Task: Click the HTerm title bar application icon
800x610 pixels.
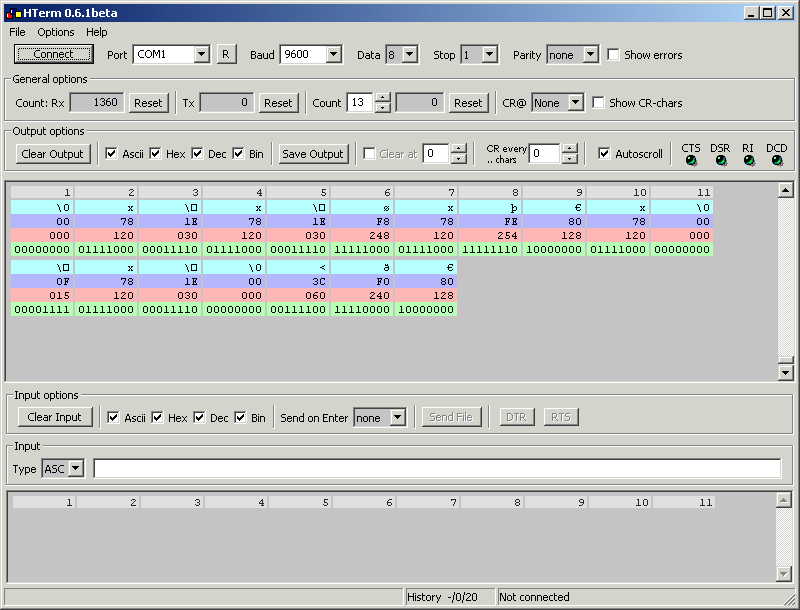Action: [13, 13]
